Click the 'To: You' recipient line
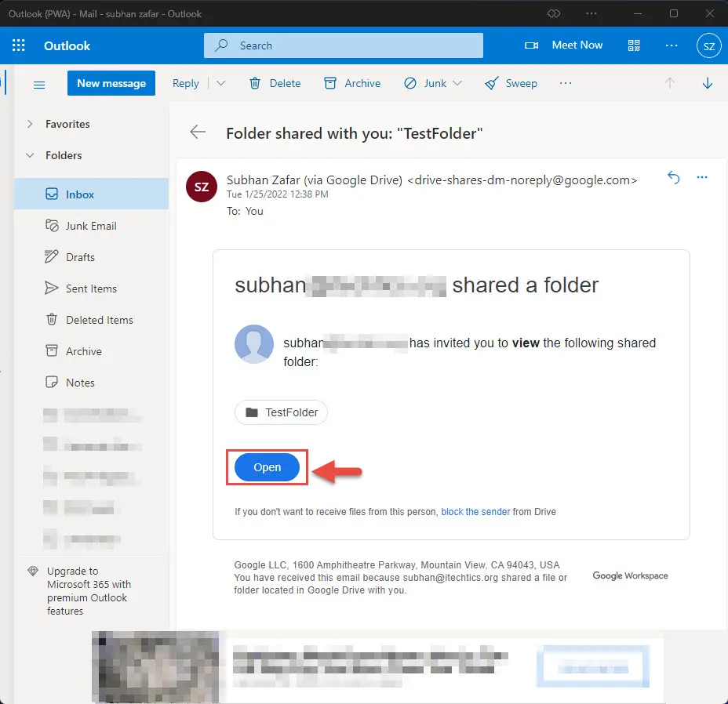Viewport: 728px width, 704px height. tap(245, 211)
